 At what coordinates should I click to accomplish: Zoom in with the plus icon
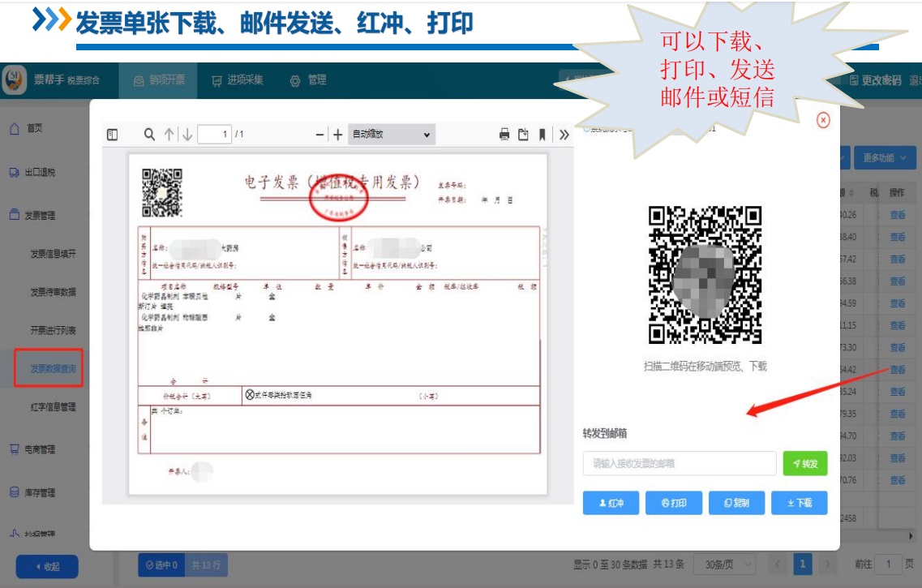point(337,135)
